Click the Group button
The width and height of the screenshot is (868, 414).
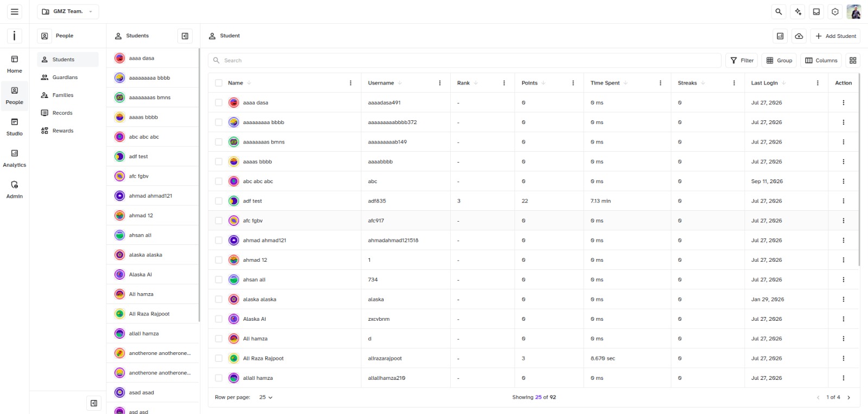779,60
